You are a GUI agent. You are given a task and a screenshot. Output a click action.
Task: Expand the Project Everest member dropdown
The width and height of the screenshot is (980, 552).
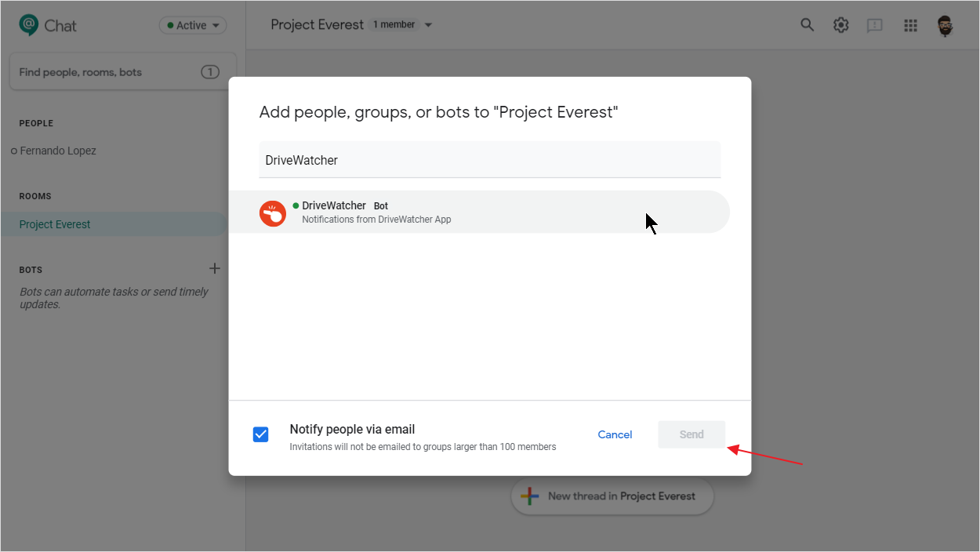point(428,24)
